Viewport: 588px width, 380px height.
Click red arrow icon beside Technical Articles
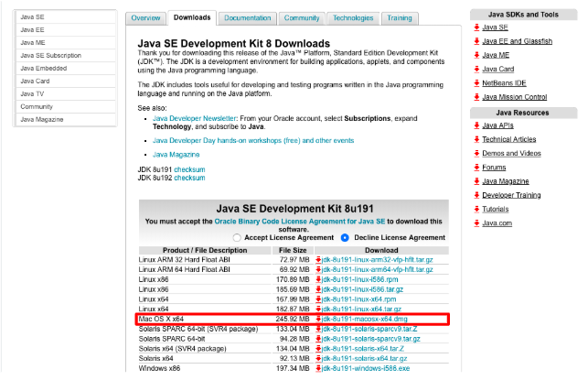(x=476, y=139)
